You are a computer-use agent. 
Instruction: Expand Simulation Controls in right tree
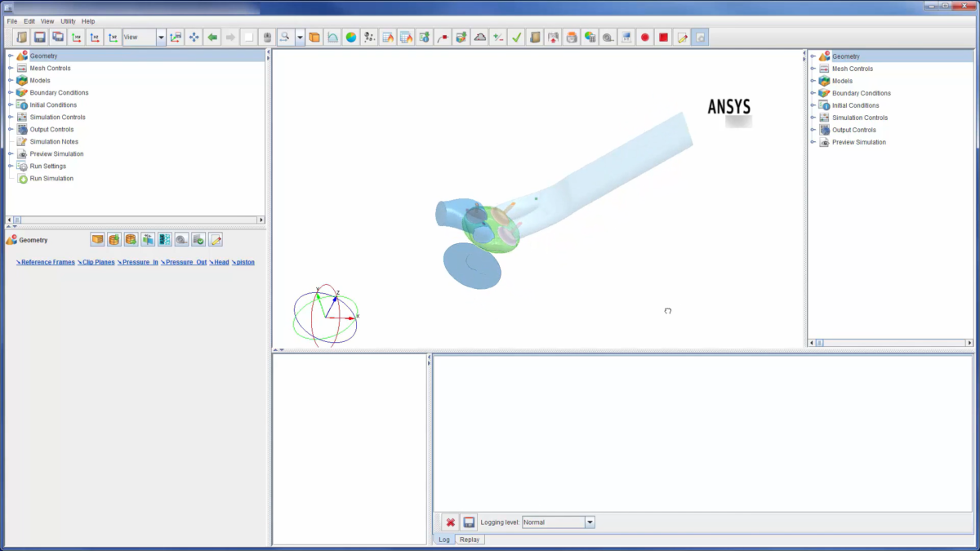coord(813,118)
